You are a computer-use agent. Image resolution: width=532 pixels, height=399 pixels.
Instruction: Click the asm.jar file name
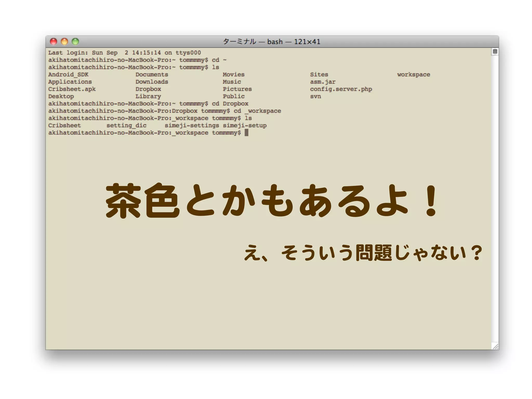click(x=323, y=82)
